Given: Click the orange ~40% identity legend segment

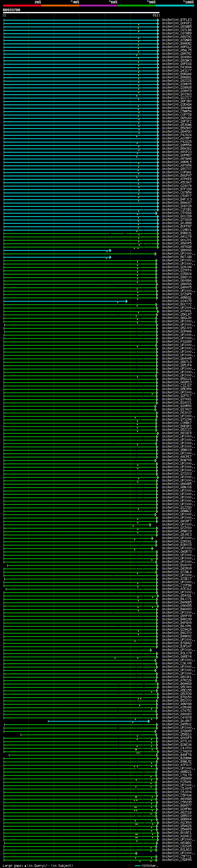Looking at the screenshot, I should (60, 6).
